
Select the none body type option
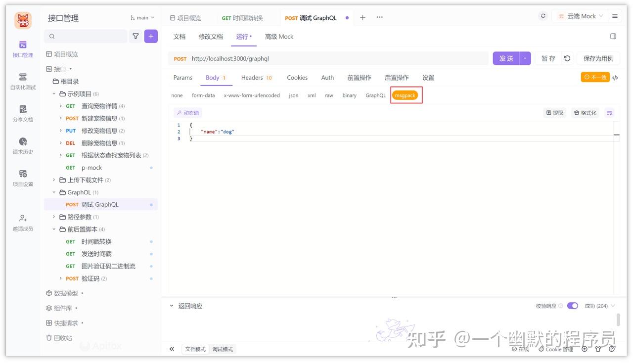tap(177, 95)
